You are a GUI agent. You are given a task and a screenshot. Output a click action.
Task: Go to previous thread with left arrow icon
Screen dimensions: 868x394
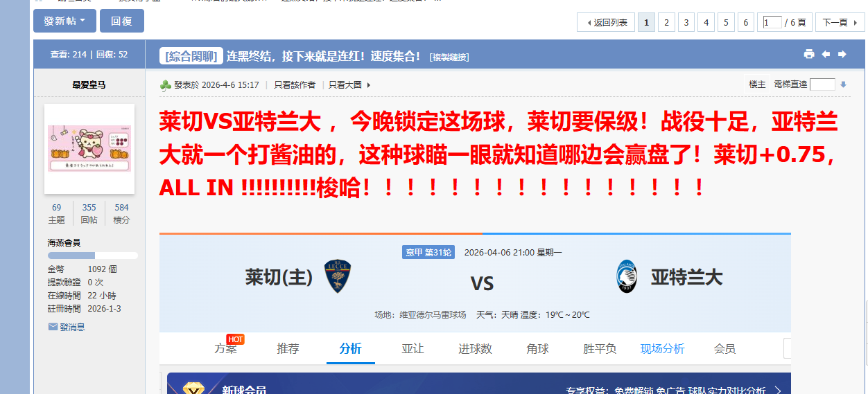point(826,55)
